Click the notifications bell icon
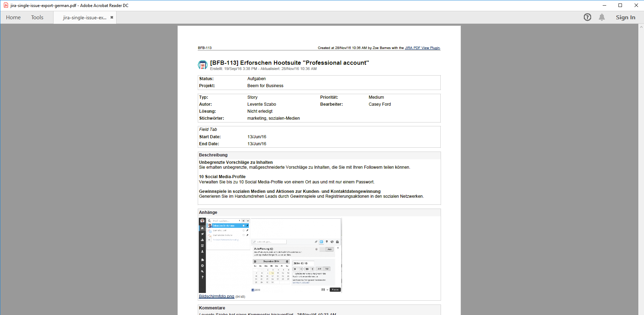This screenshot has height=315, width=644. coord(602,17)
